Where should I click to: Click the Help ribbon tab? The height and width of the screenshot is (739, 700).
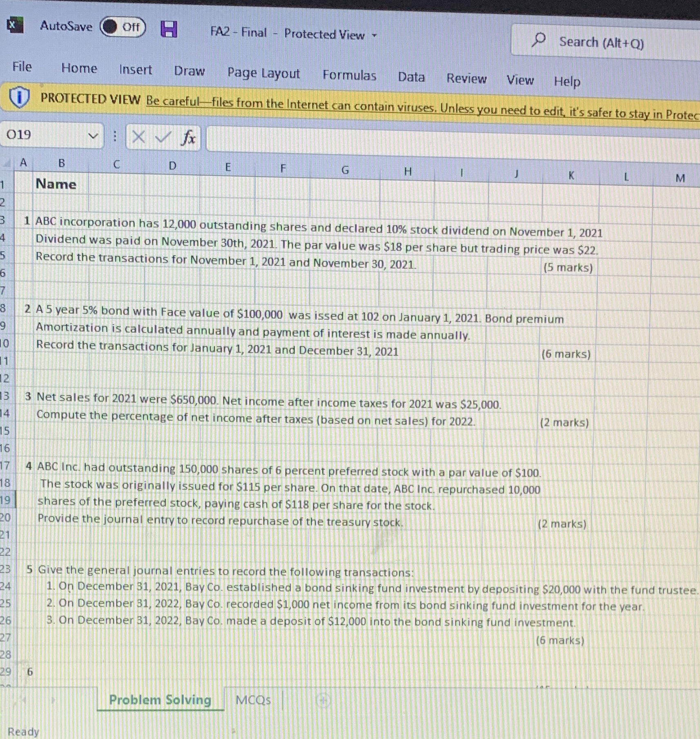[x=567, y=82]
